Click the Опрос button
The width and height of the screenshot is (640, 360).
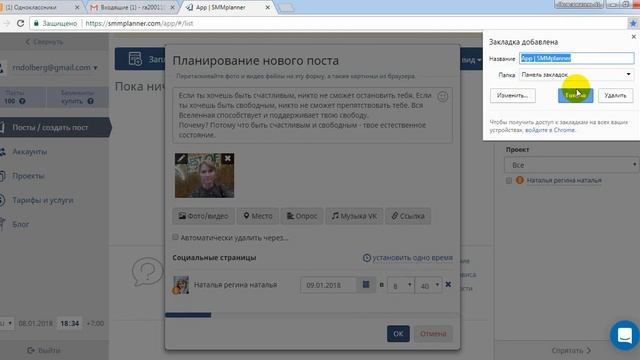pyautogui.click(x=302, y=216)
